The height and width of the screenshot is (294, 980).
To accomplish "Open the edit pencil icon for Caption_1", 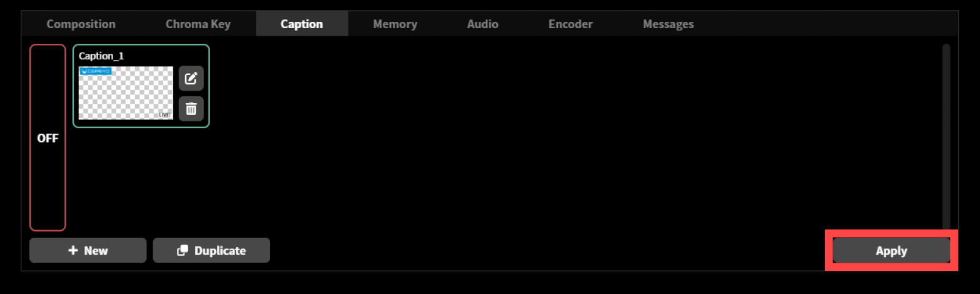I will tap(191, 79).
